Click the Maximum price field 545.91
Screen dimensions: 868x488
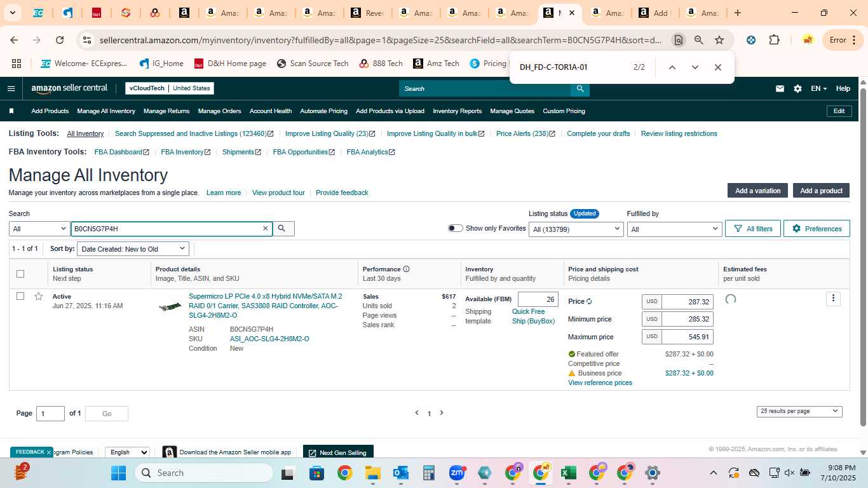(687, 337)
